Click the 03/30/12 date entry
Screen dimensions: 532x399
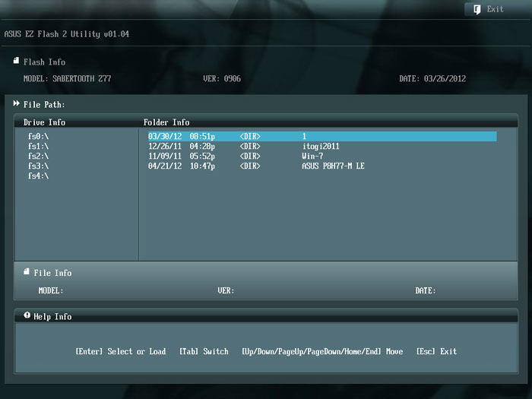click(165, 136)
